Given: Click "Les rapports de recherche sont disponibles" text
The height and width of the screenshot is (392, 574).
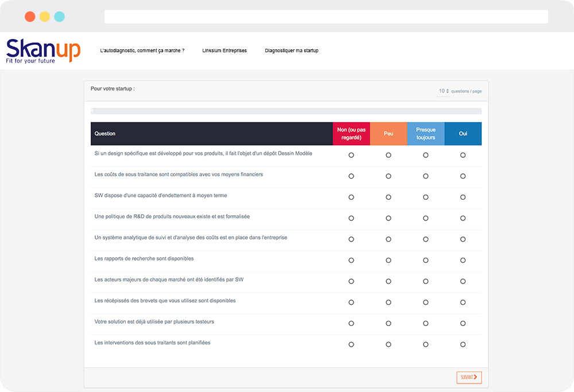Looking at the screenshot, I should pos(144,258).
